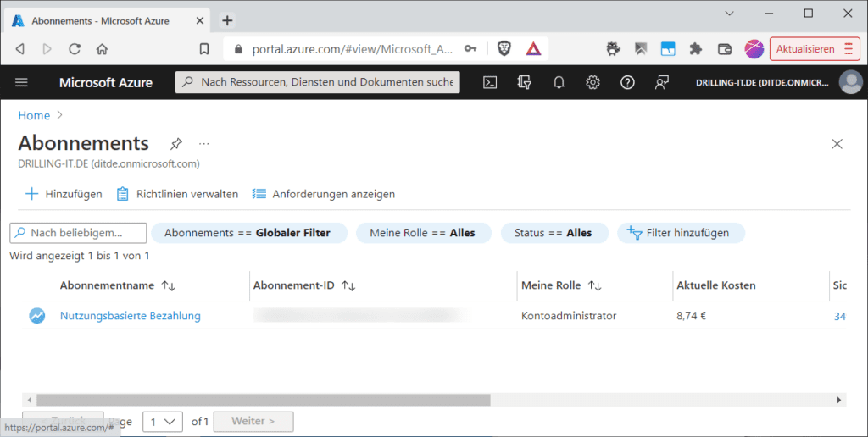Edit the Abonnements == Globaler Filter pill

click(248, 233)
